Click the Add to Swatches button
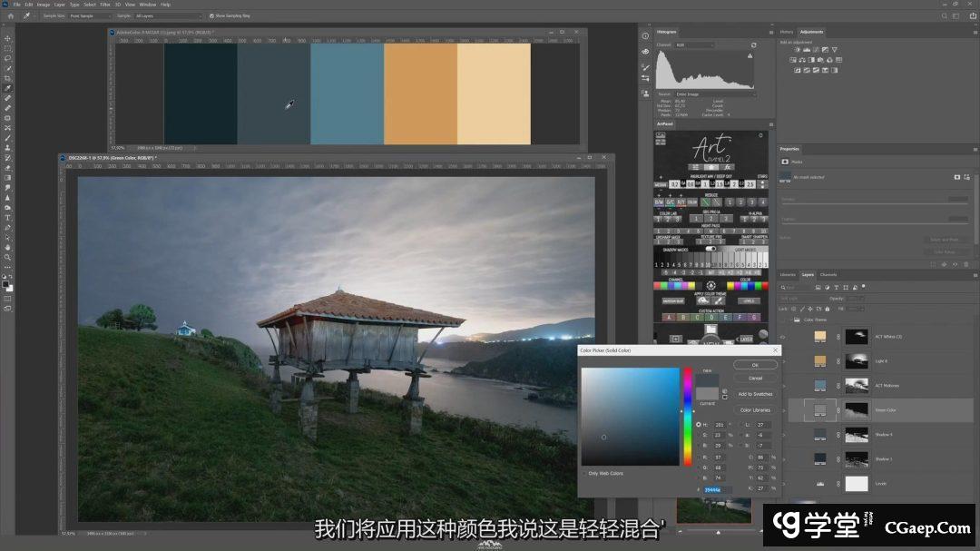Image resolution: width=980 pixels, height=551 pixels. (755, 394)
